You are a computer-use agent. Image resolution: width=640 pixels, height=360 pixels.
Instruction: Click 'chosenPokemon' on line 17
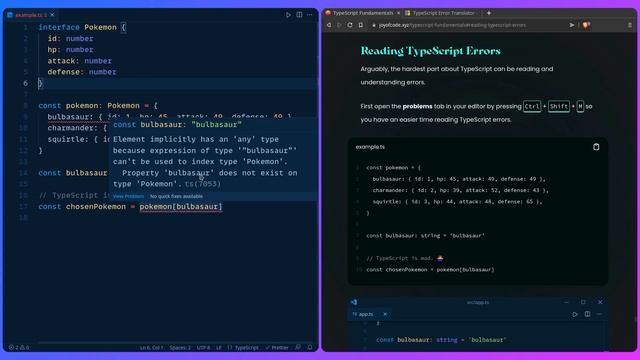point(96,207)
